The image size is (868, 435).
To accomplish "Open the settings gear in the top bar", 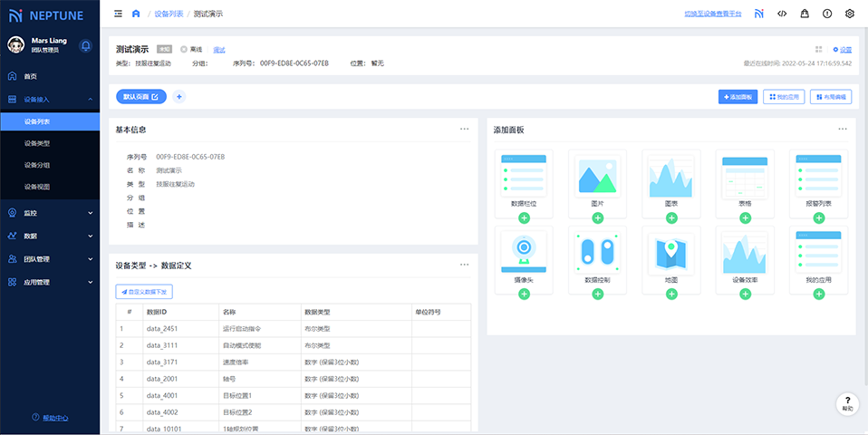I will click(x=850, y=14).
